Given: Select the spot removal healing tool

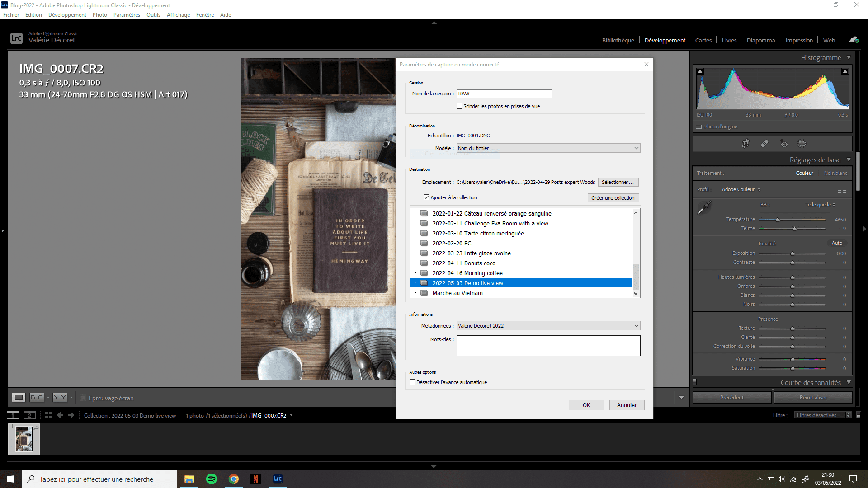Looking at the screenshot, I should 764,144.
